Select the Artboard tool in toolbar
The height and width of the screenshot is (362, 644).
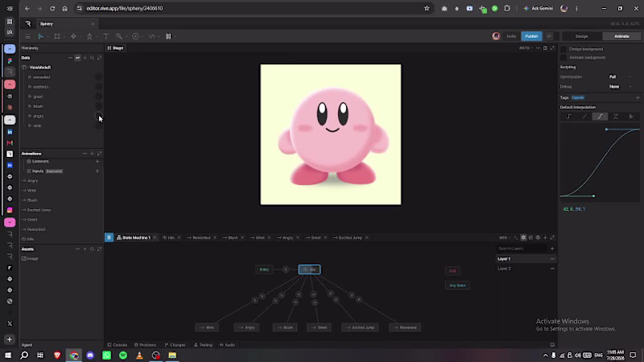pos(57,36)
